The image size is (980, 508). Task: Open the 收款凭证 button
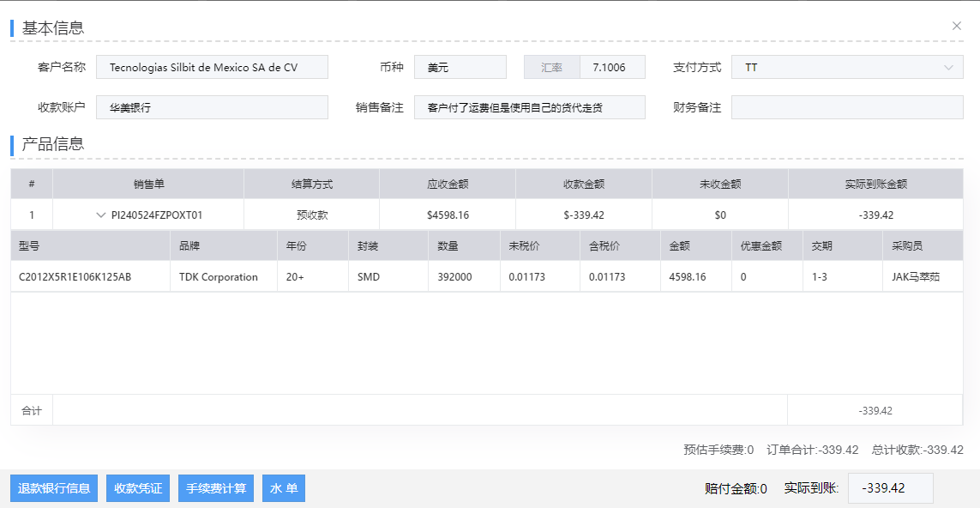tap(138, 488)
